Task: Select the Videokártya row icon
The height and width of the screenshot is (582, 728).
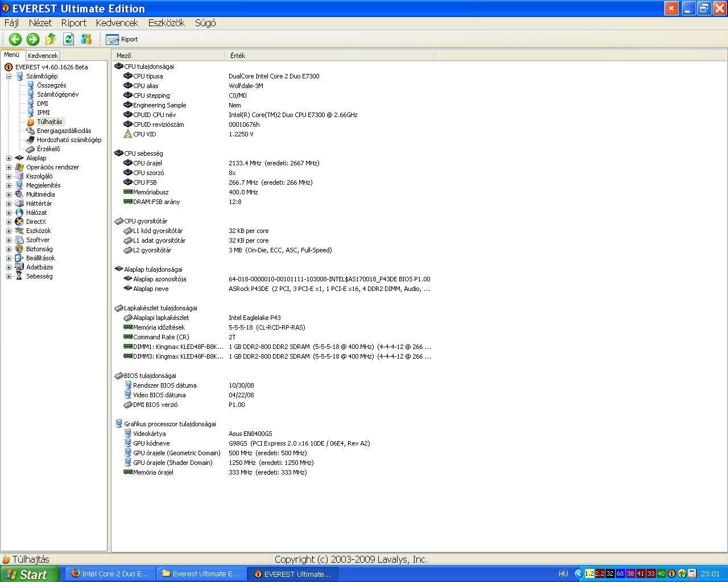Action: (128, 434)
